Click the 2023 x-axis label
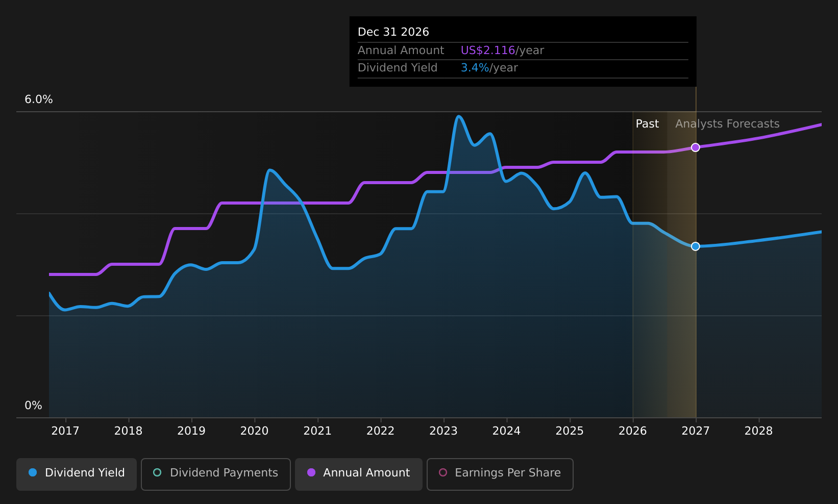838x504 pixels. (443, 431)
